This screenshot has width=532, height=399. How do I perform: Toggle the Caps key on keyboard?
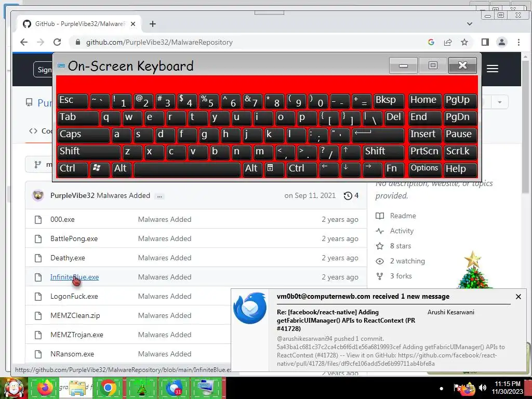click(x=84, y=135)
